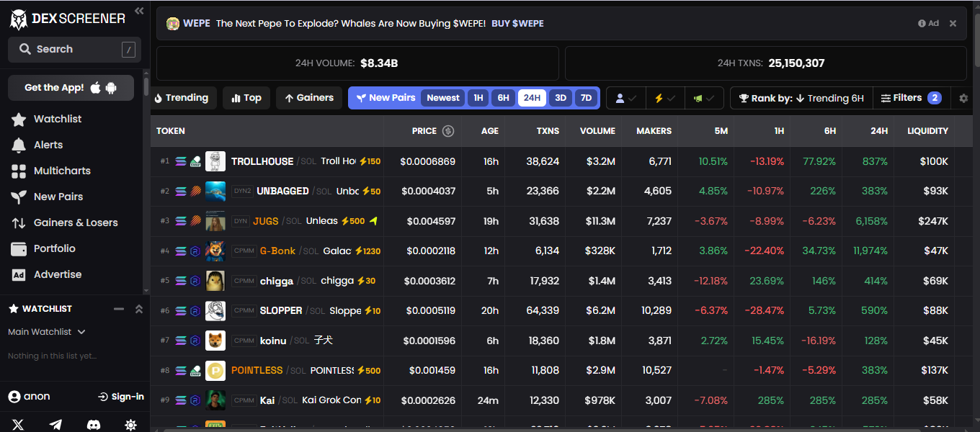The width and height of the screenshot is (980, 432).
Task: Expand the Main Watchlist dropdown
Action: pyautogui.click(x=47, y=332)
